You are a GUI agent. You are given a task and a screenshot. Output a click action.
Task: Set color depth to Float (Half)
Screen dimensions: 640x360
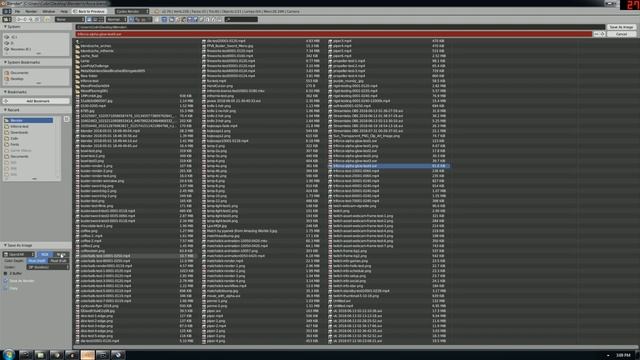click(37, 260)
